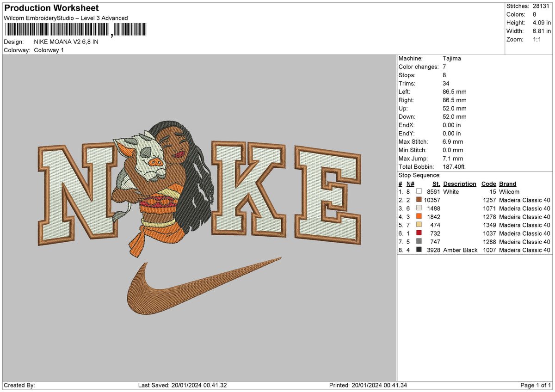Select the "St." column header
The width and height of the screenshot is (555, 392).
pos(437,184)
